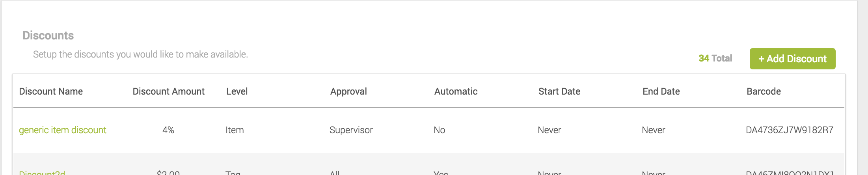Open the generic item discount link
Viewport: 868px width, 175px height.
pos(63,130)
